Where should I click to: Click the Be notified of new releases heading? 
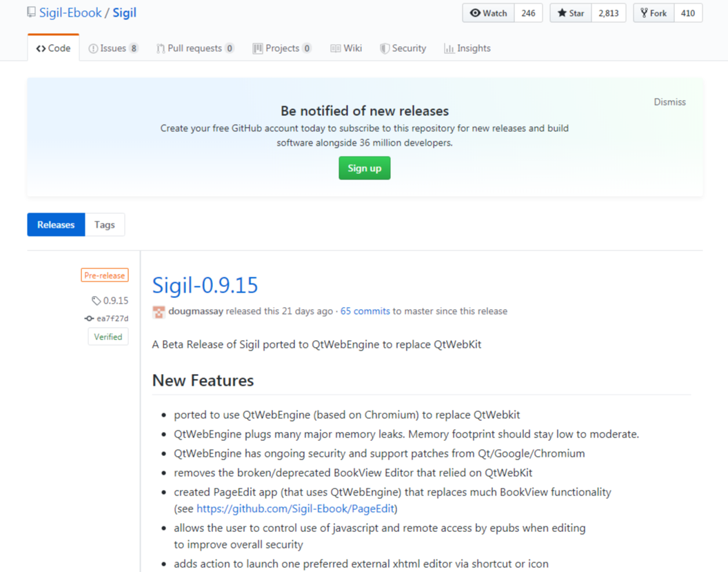pos(365,110)
